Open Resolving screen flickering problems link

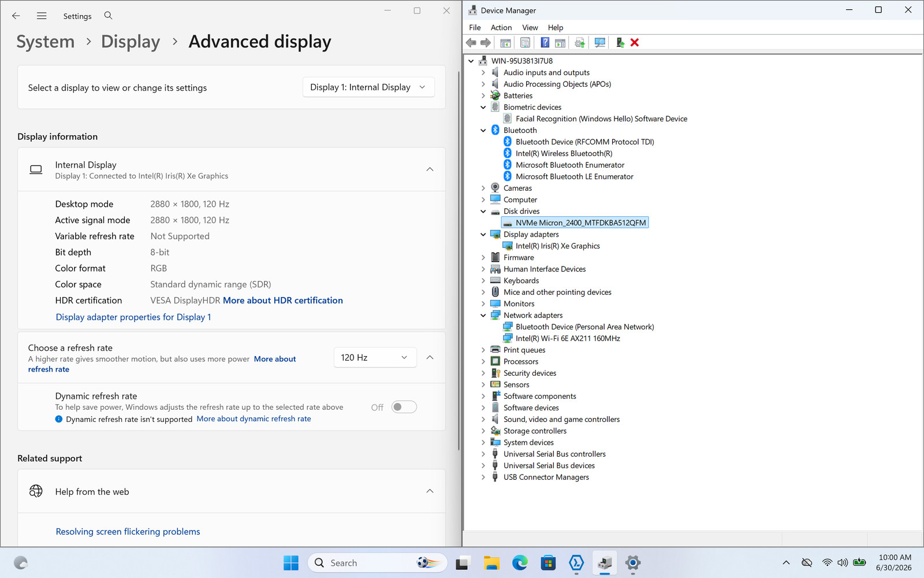click(x=128, y=532)
